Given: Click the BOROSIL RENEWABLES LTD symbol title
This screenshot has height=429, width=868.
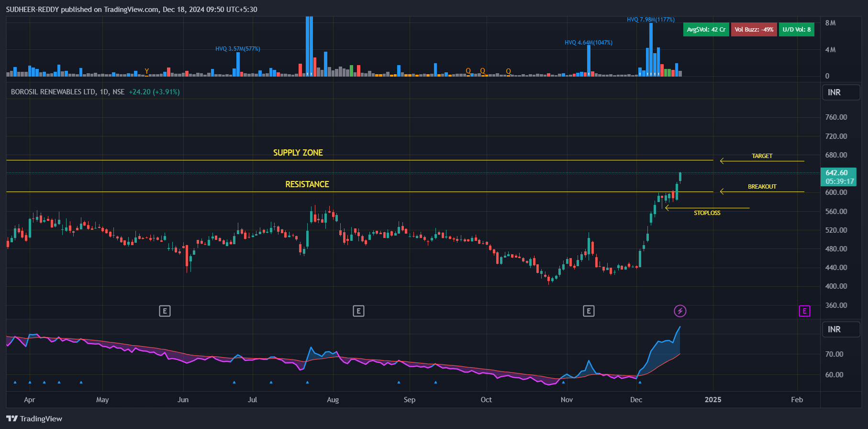Looking at the screenshot, I should pos(67,92).
